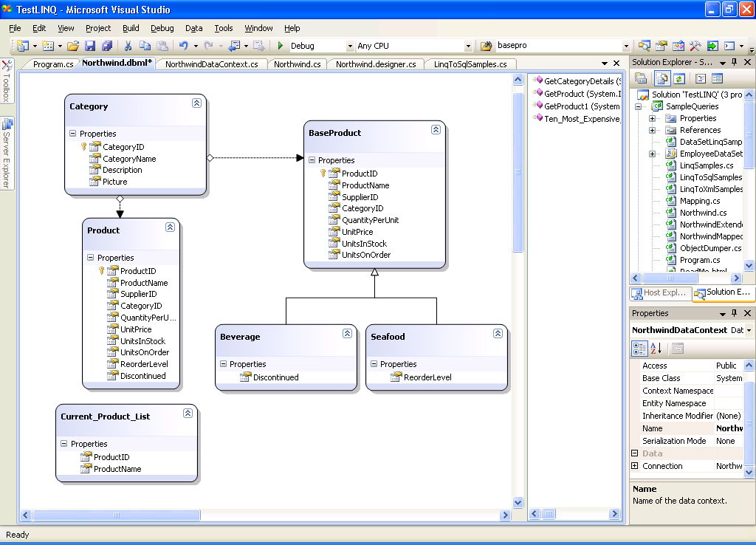Click the Save All icon in toolbar
Image resolution: width=756 pixels, height=545 pixels.
pos(106,46)
